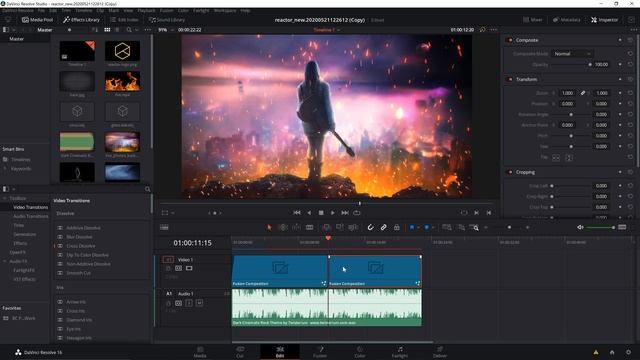Viewport: 640px width, 360px height.
Task: Toggle timeline Snapping magnet icon
Action: click(x=370, y=227)
